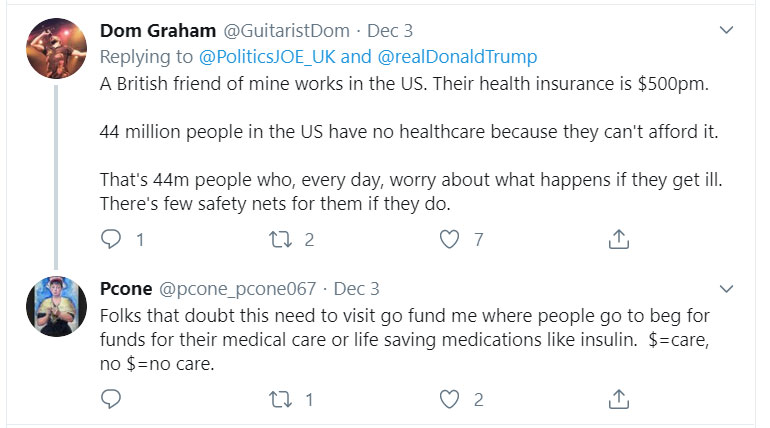Reply to Pcone's tweet

pyautogui.click(x=112, y=399)
